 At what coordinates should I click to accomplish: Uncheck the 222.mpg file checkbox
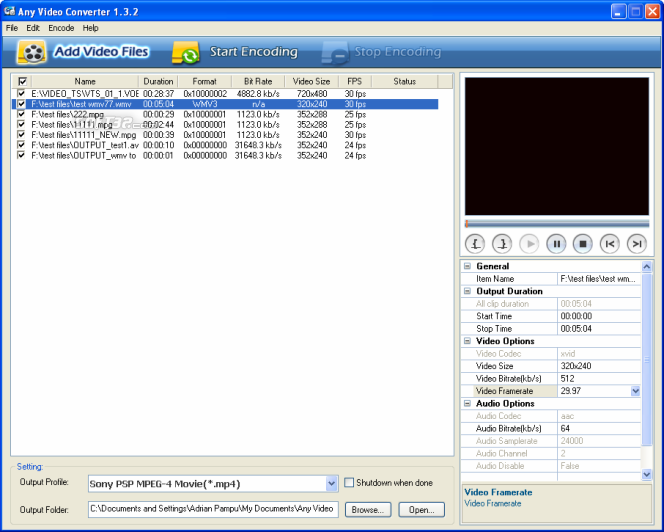[21, 114]
